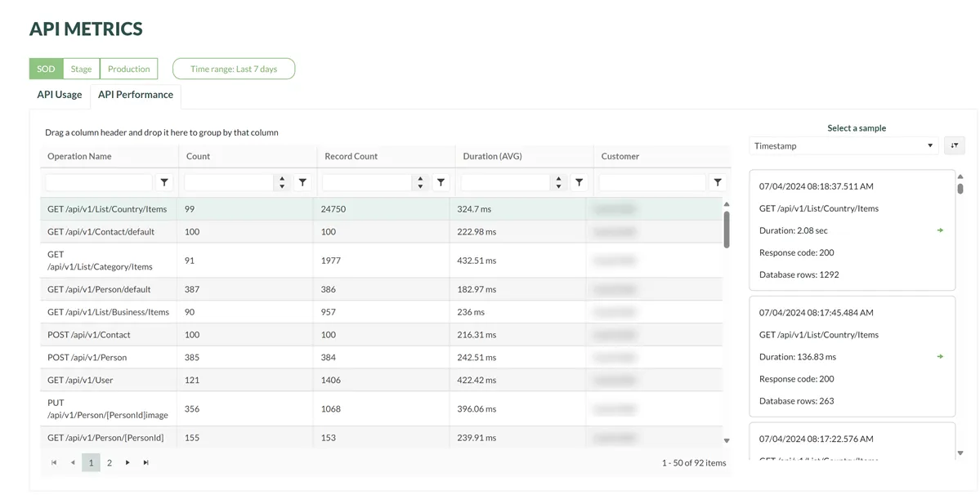
Task: Open the Time range: Last 7 days selector
Action: point(234,69)
